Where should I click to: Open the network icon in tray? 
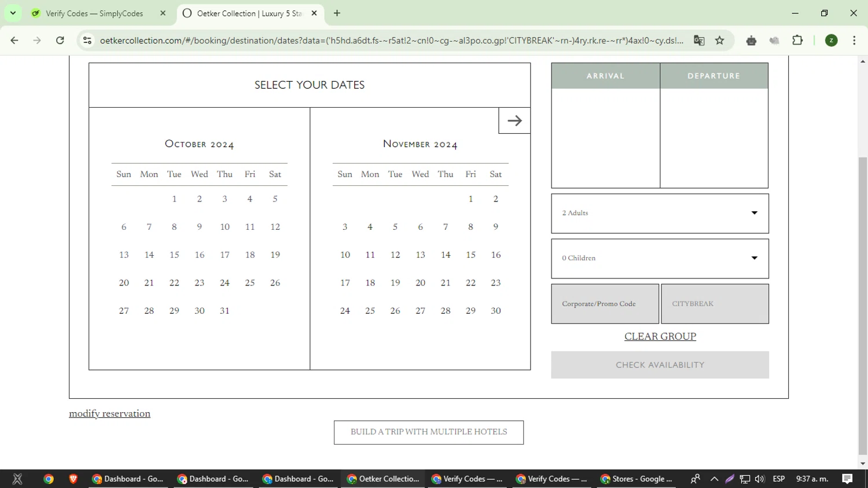tap(745, 479)
